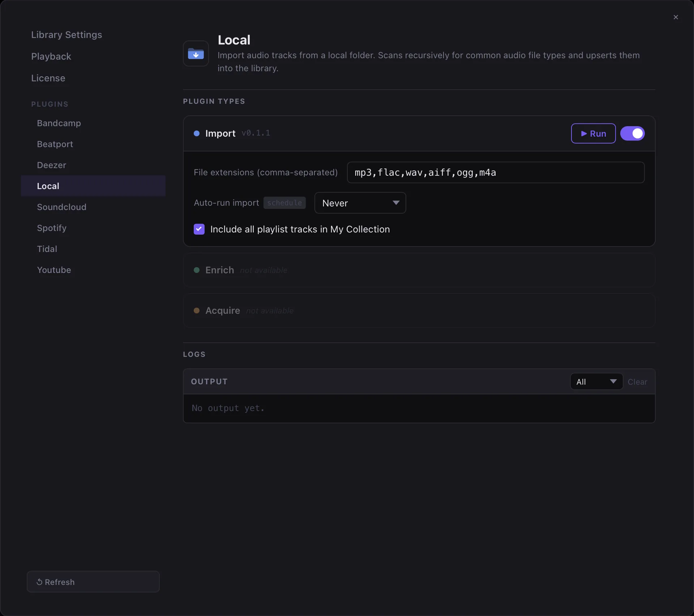
Task: Open Library Settings
Action: point(67,35)
